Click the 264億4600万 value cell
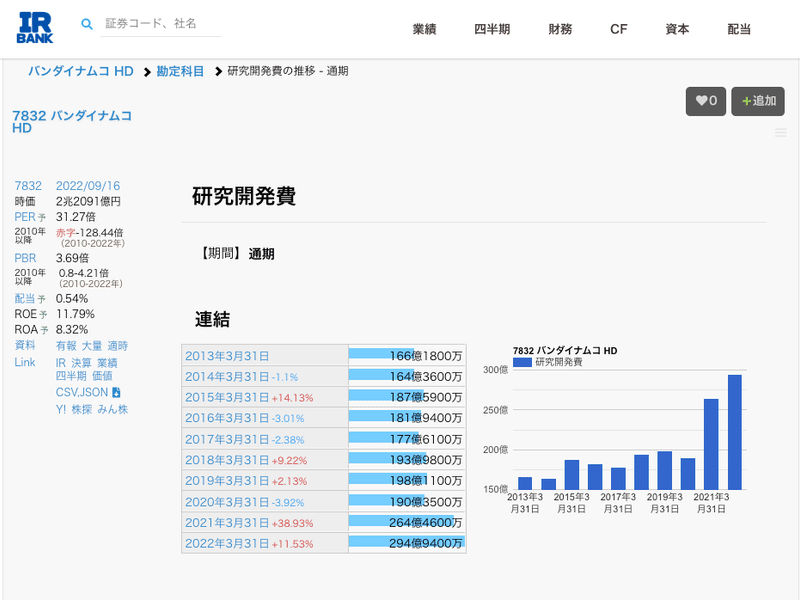The width and height of the screenshot is (800, 600). [x=407, y=522]
